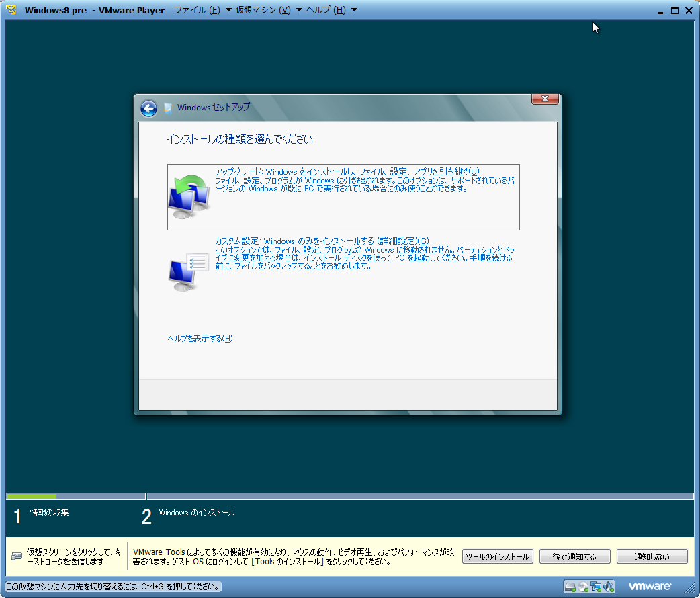Viewport: 700px width, 598px height.
Task: Choose the アップグレード install option
Action: pyautogui.click(x=343, y=197)
